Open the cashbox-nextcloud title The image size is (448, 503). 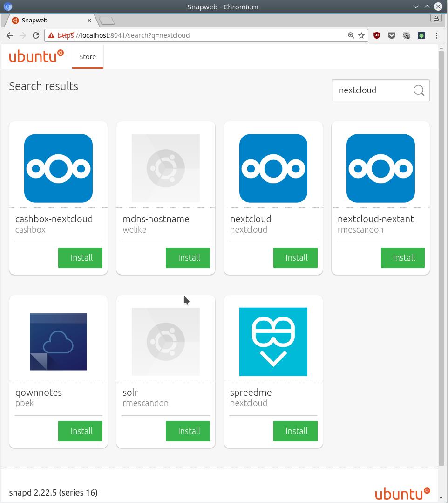[54, 219]
